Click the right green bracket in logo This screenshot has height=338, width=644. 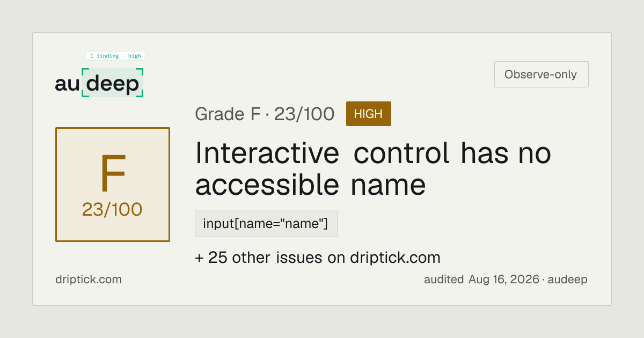click(x=141, y=83)
